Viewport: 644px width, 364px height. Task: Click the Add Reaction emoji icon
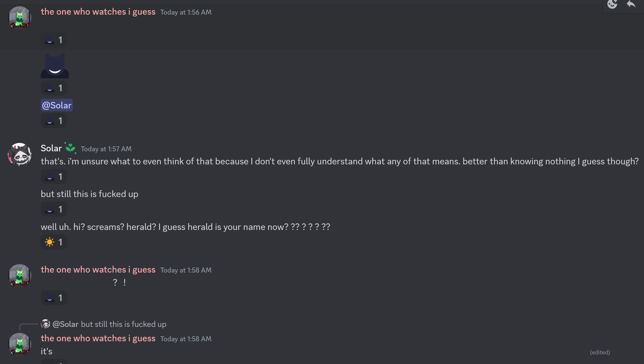pos(612,4)
